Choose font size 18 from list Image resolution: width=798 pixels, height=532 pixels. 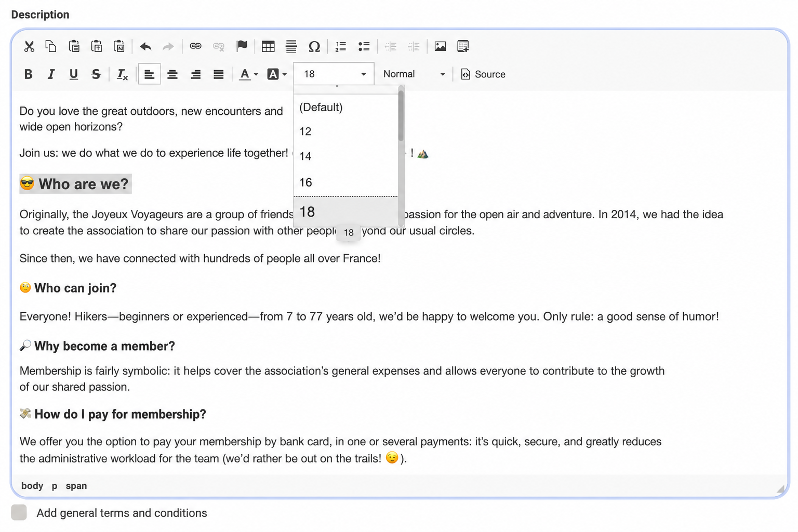click(345, 212)
